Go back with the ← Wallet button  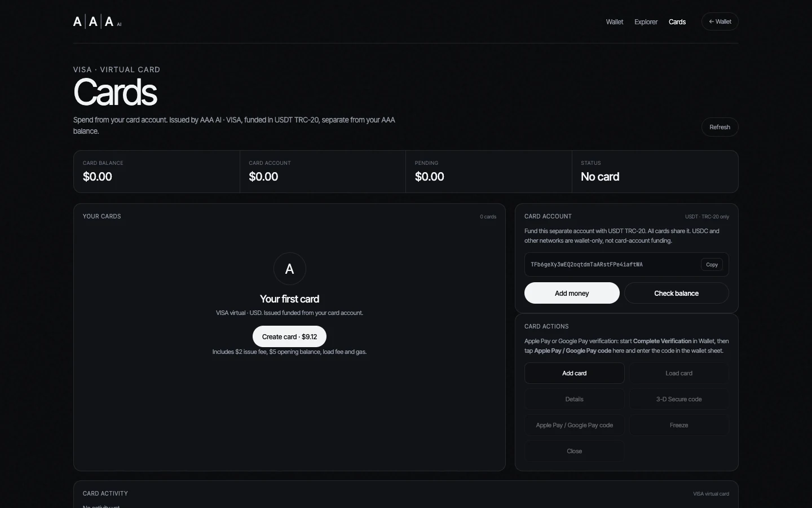(720, 21)
